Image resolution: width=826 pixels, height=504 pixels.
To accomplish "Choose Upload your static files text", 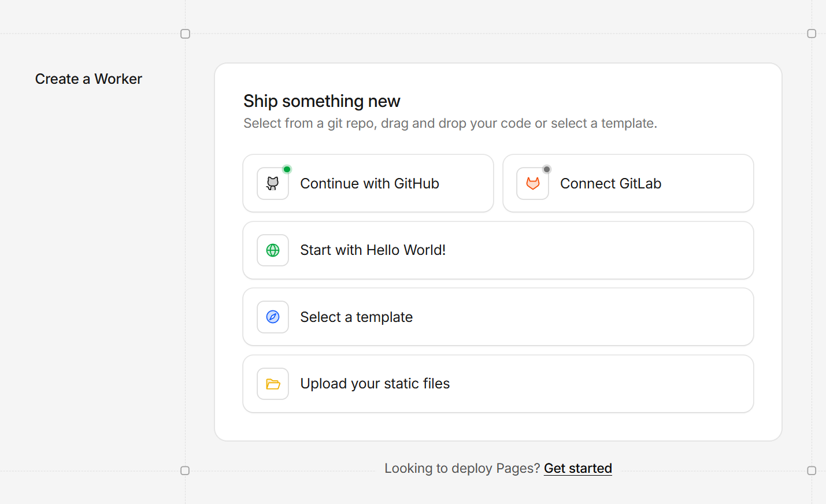I will tap(375, 384).
